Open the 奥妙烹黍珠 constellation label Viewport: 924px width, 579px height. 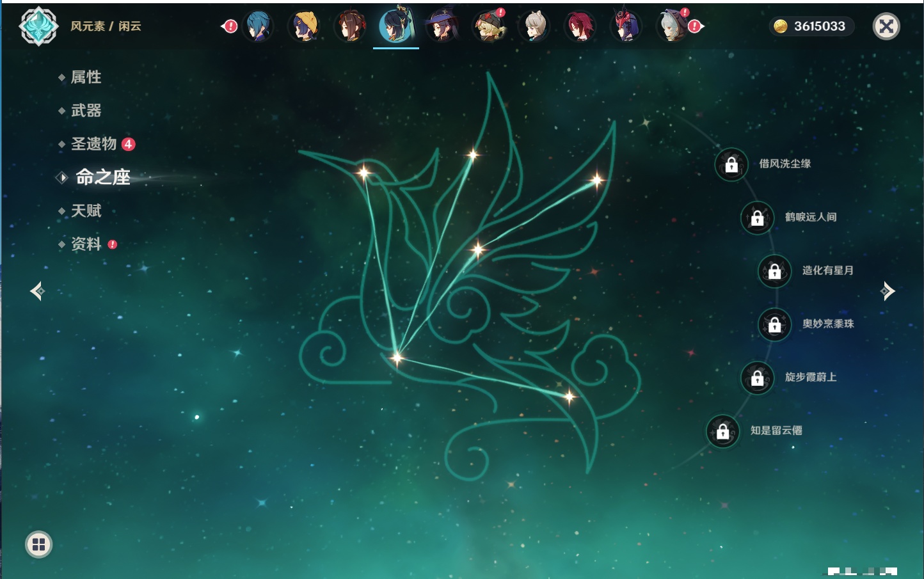tap(828, 324)
